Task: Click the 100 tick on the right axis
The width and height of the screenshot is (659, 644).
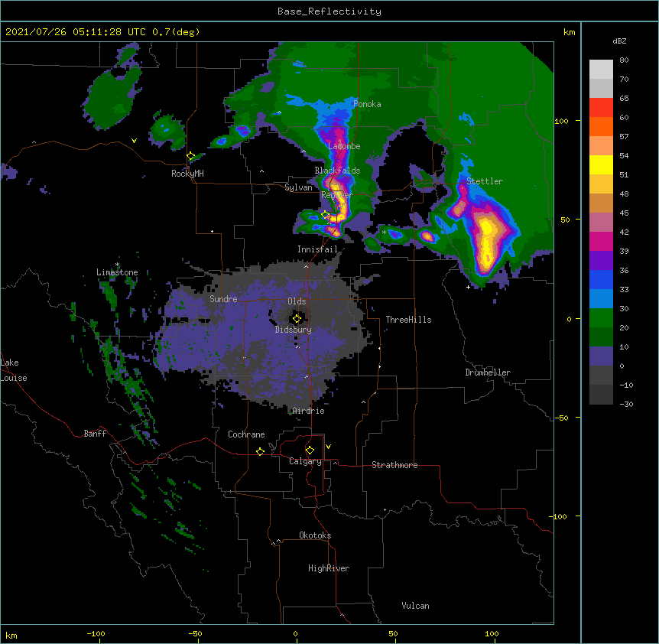Action: coord(561,121)
